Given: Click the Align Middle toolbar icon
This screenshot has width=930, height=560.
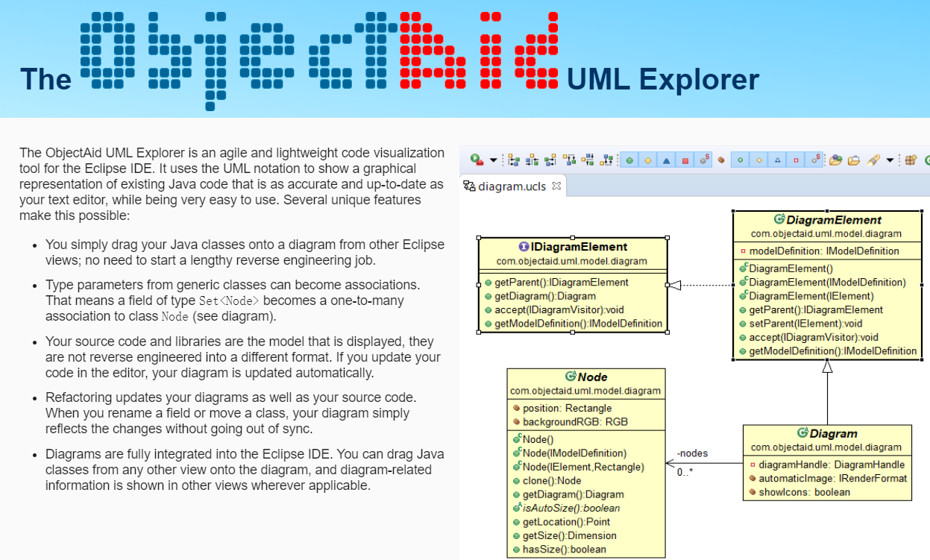Looking at the screenshot, I should click(588, 160).
